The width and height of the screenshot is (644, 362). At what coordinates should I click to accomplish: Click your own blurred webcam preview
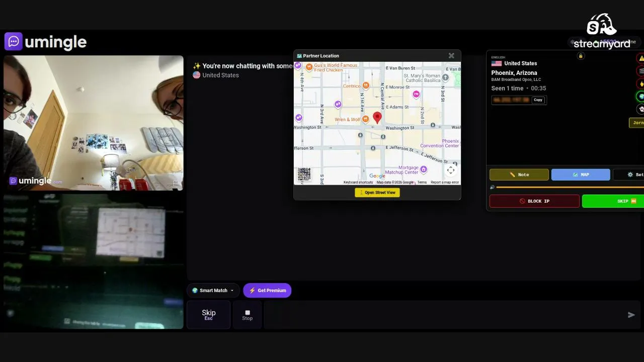point(94,261)
